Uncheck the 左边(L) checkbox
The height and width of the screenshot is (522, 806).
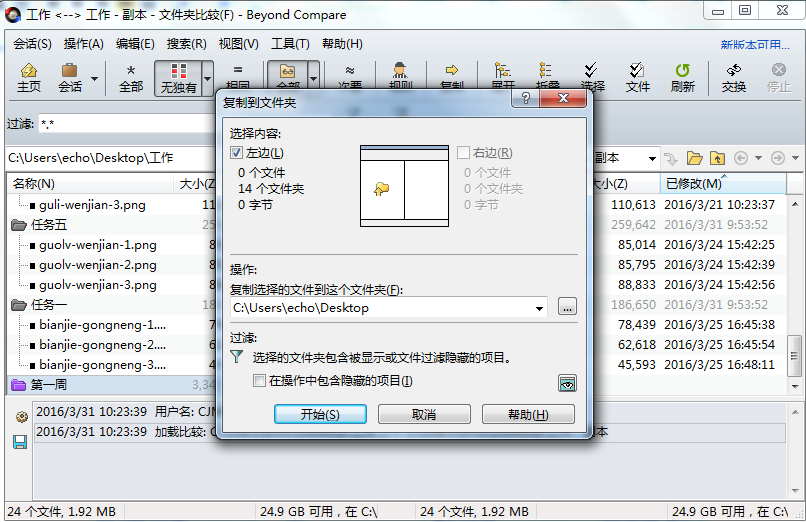236,153
